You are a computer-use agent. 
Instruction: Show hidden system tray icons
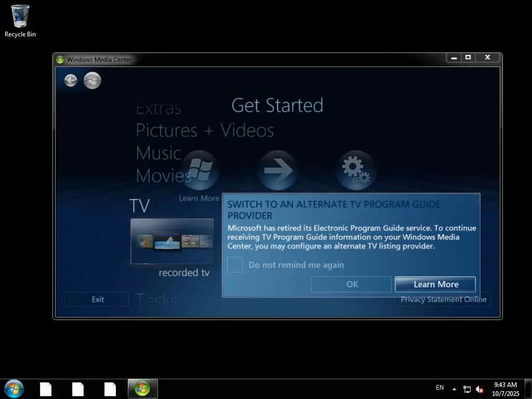454,389
